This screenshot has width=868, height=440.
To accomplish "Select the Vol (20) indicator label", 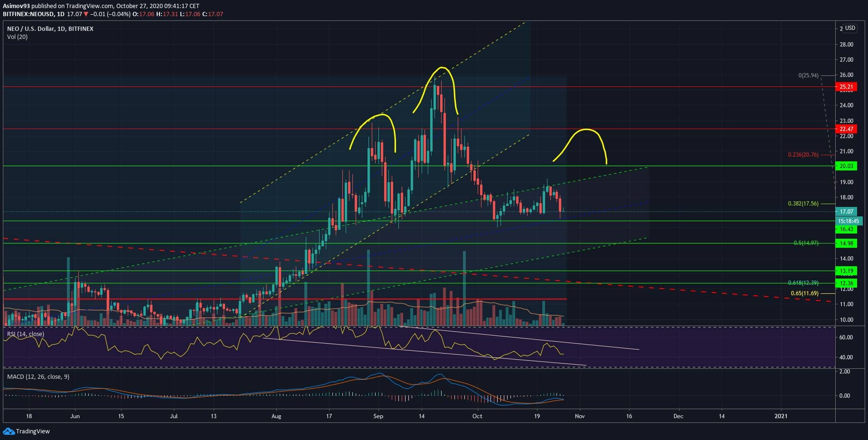I will pyautogui.click(x=17, y=37).
